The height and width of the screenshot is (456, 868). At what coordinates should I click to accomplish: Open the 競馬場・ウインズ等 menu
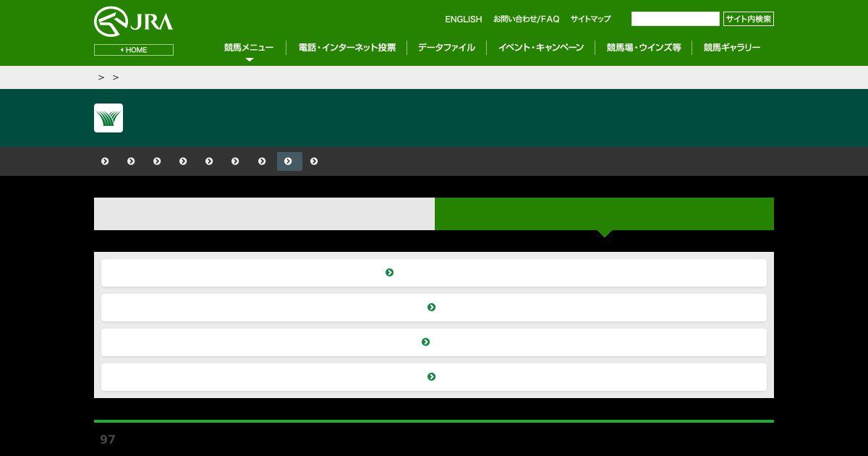click(x=644, y=48)
